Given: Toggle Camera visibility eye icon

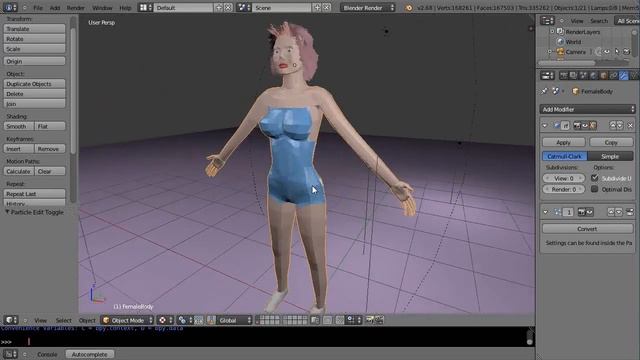Looking at the screenshot, I should point(607,51).
